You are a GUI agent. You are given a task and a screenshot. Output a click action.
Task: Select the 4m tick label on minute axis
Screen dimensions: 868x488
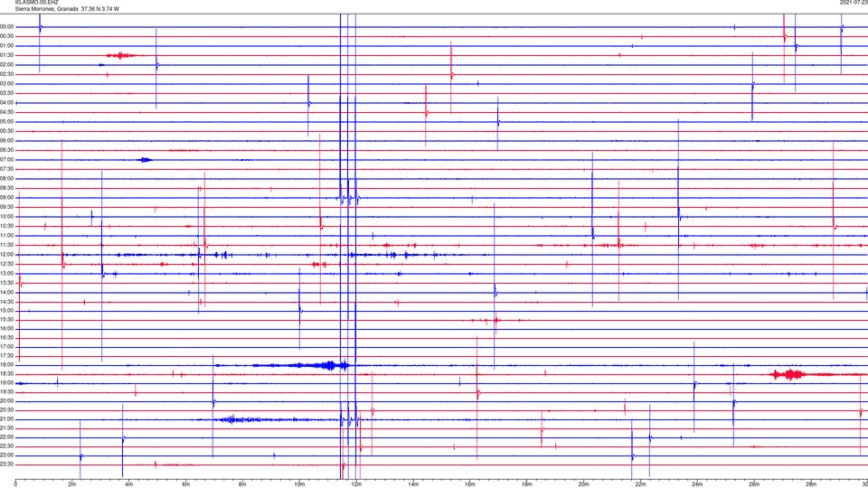tap(129, 484)
